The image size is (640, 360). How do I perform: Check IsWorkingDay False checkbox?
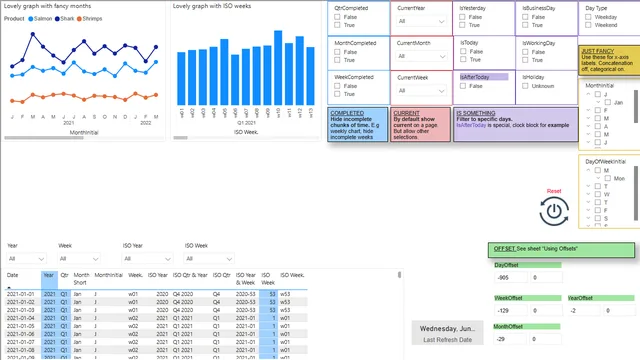tap(525, 52)
